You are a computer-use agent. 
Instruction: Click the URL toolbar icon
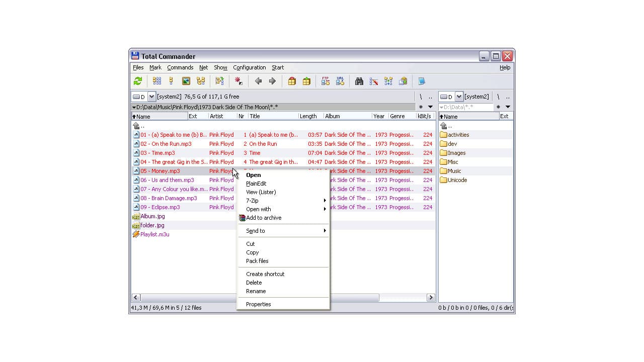point(340,81)
